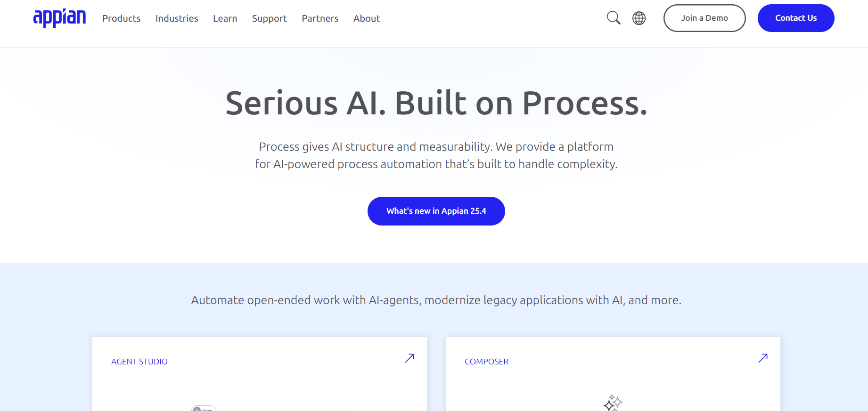The width and height of the screenshot is (868, 411).
Task: Open the COMPOSER card link
Action: (487, 362)
